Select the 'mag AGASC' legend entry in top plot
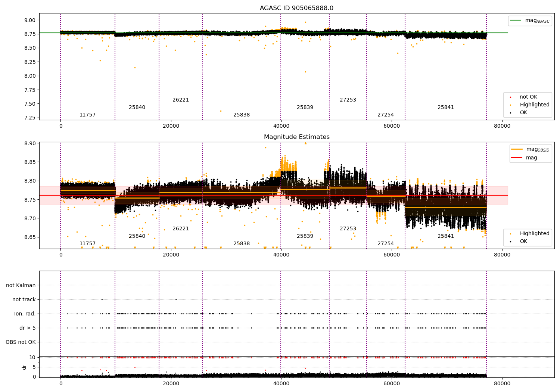Image resolution: width=560 pixels, height=392 pixels. tap(530, 21)
